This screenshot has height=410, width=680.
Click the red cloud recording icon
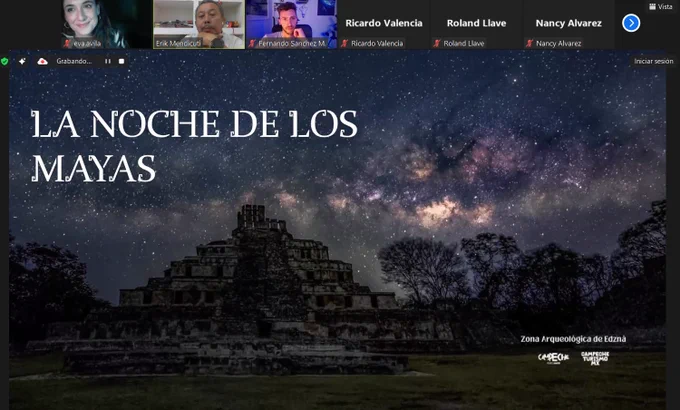[42, 62]
